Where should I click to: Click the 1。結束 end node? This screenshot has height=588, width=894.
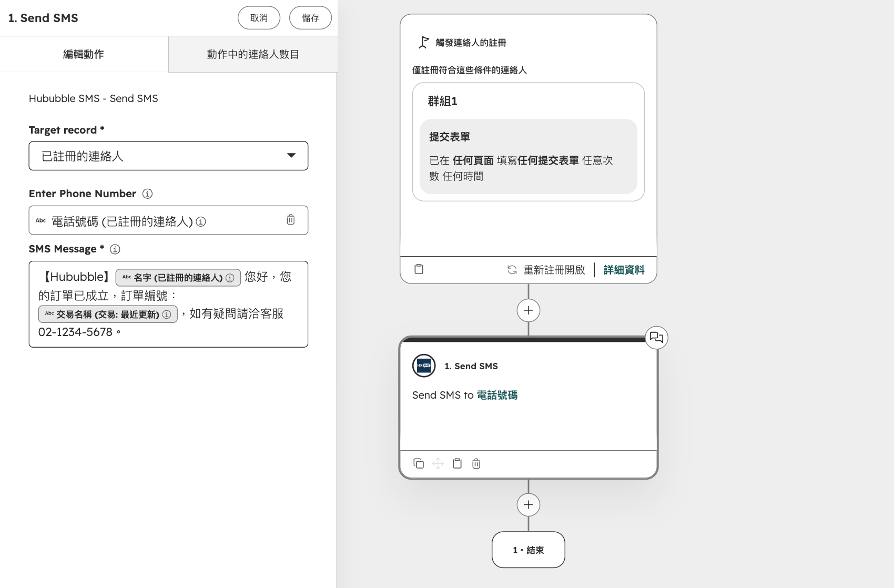[529, 550]
